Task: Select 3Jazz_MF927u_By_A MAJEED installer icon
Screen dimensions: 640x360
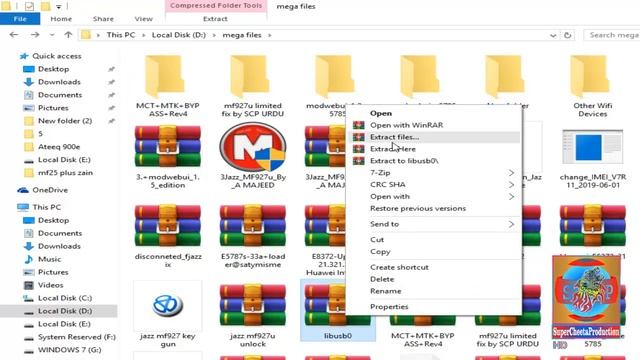Action: click(x=253, y=147)
